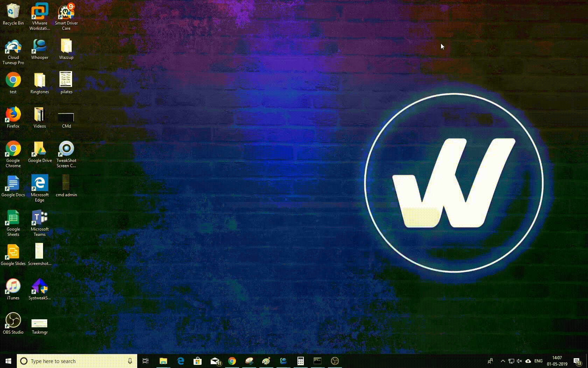
Task: Open the Whooper app from the taskbar
Action: [x=283, y=361]
